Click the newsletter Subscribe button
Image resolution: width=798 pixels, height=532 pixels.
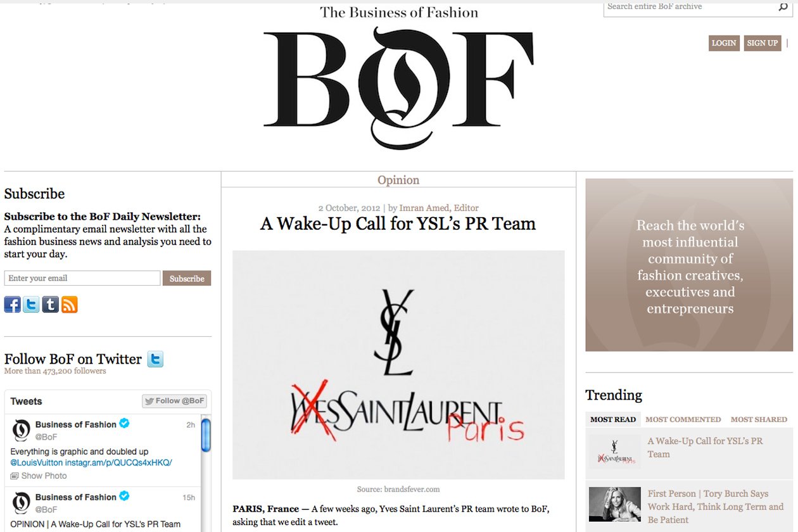point(187,278)
